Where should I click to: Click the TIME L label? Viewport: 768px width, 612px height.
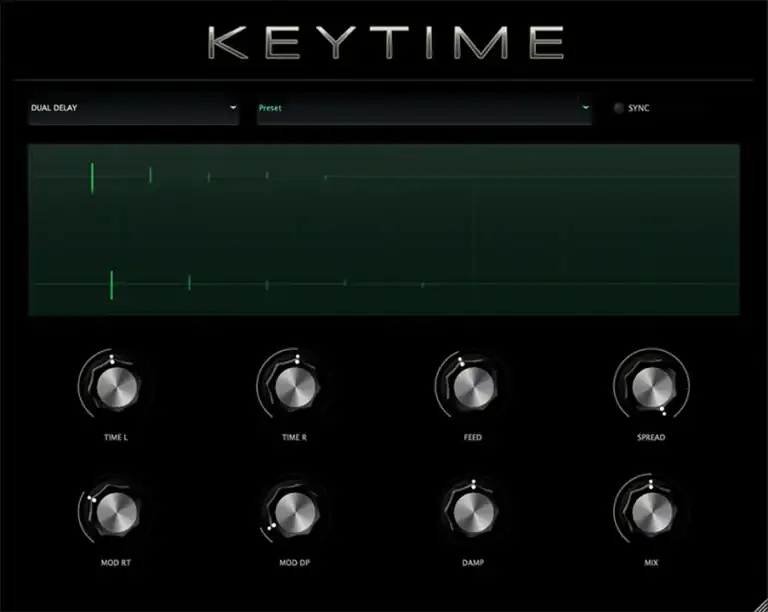[116, 437]
